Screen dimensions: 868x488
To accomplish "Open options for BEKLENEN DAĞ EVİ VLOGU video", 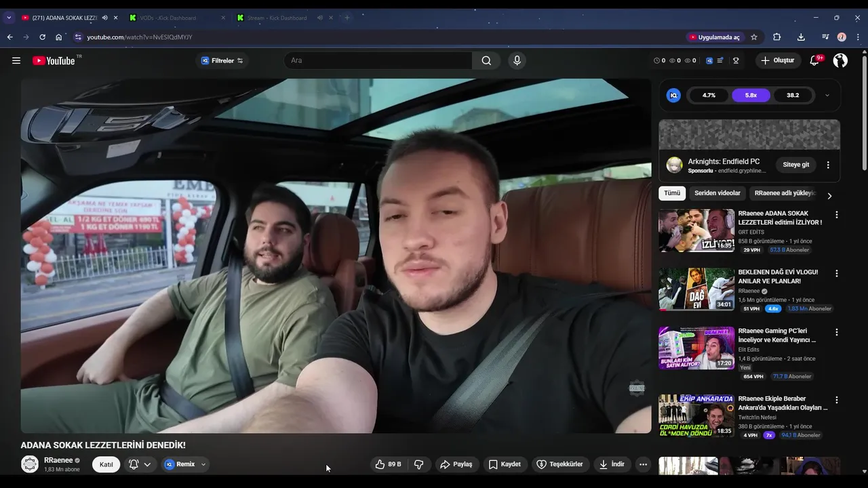I will (x=836, y=273).
